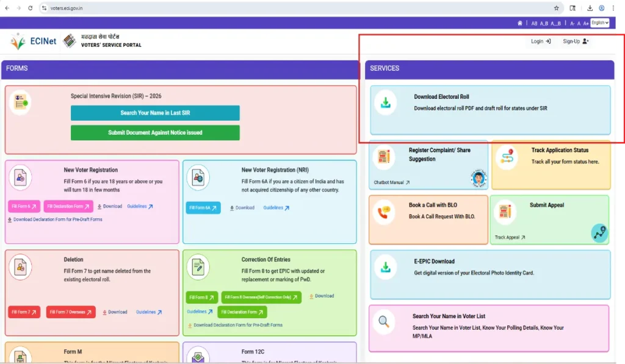Click the Book a Call with BLO icon
The width and height of the screenshot is (625, 364).
point(384,212)
